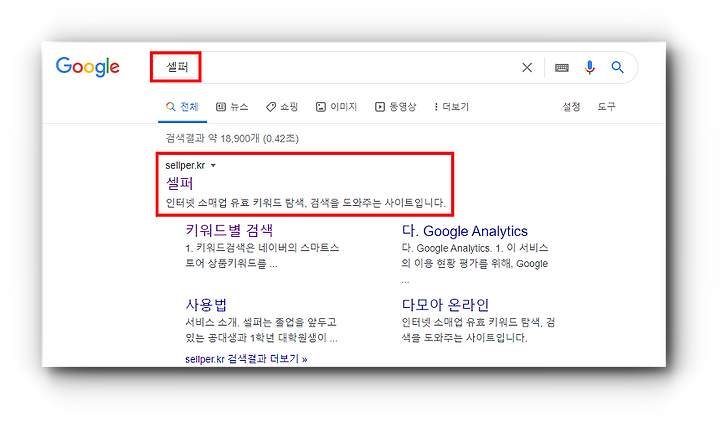Clear the search query with the X icon
The width and height of the screenshot is (720, 421).
[527, 67]
